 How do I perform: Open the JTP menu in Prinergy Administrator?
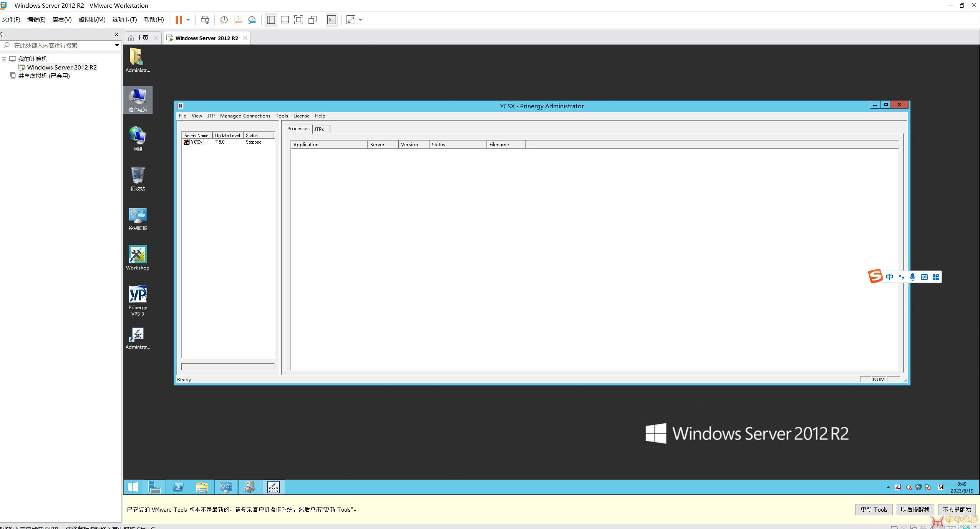coord(211,116)
